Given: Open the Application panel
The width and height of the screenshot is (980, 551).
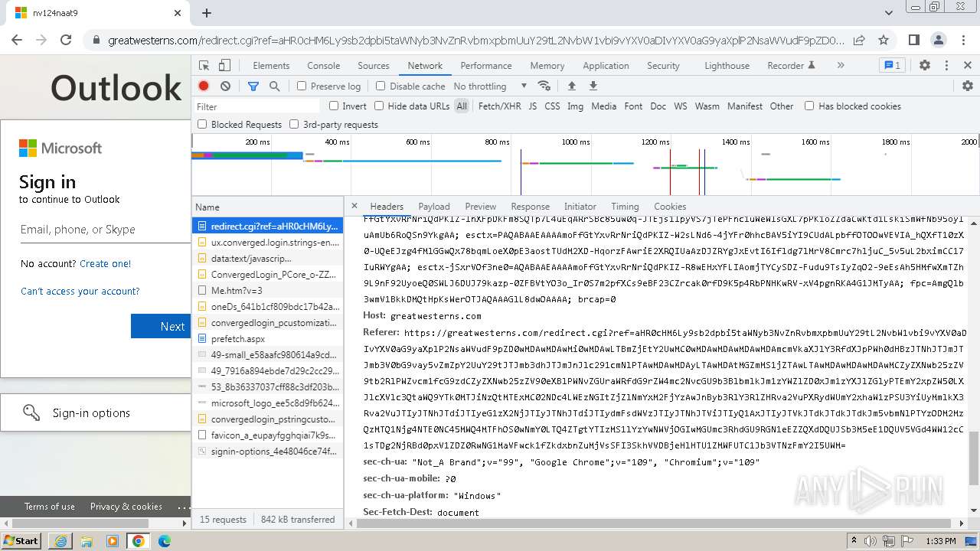Looking at the screenshot, I should click(606, 66).
